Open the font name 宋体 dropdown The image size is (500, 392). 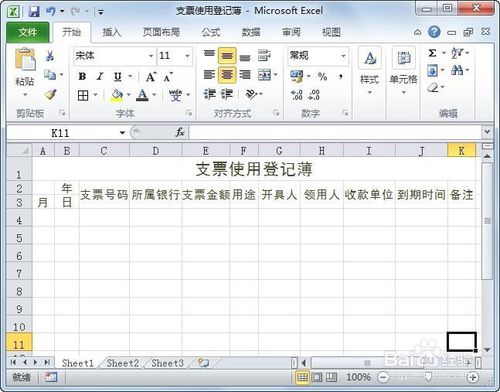coord(151,56)
